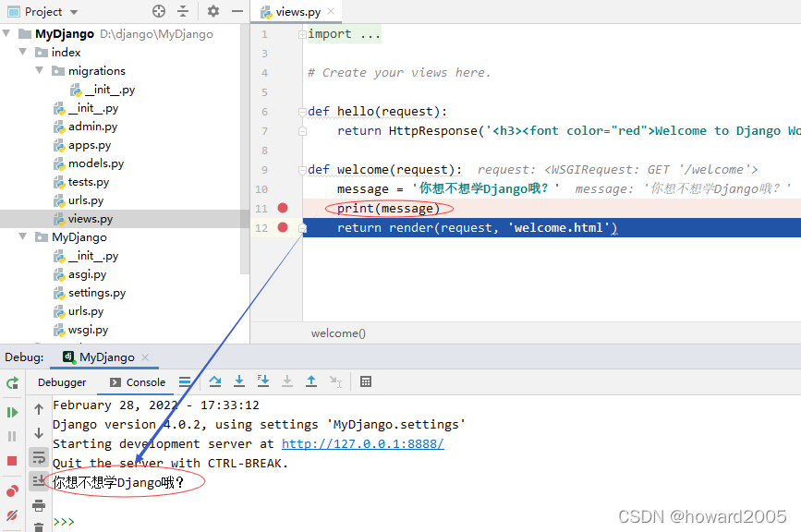The image size is (801, 532).
Task: Open the Project view dropdown
Action: tap(74, 12)
